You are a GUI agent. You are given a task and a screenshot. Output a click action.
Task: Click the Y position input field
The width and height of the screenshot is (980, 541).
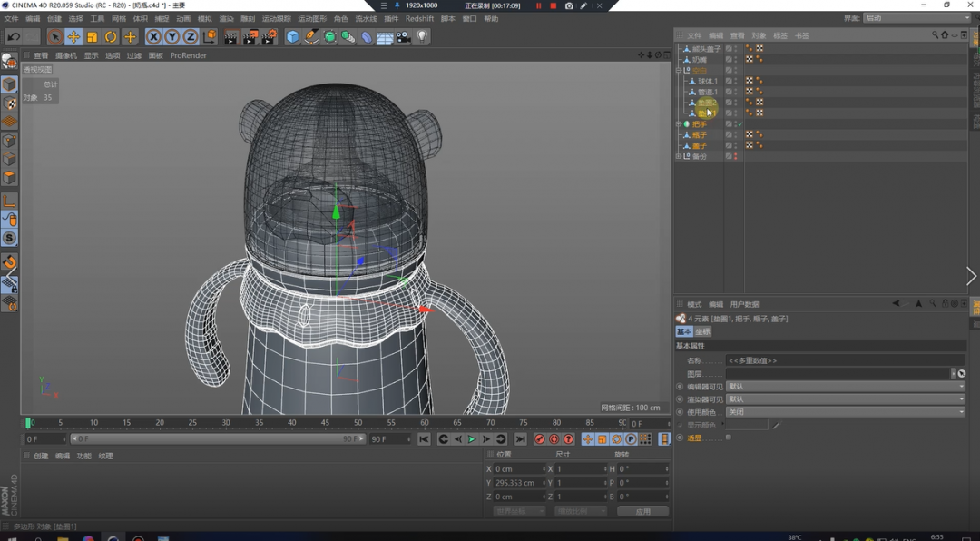517,483
